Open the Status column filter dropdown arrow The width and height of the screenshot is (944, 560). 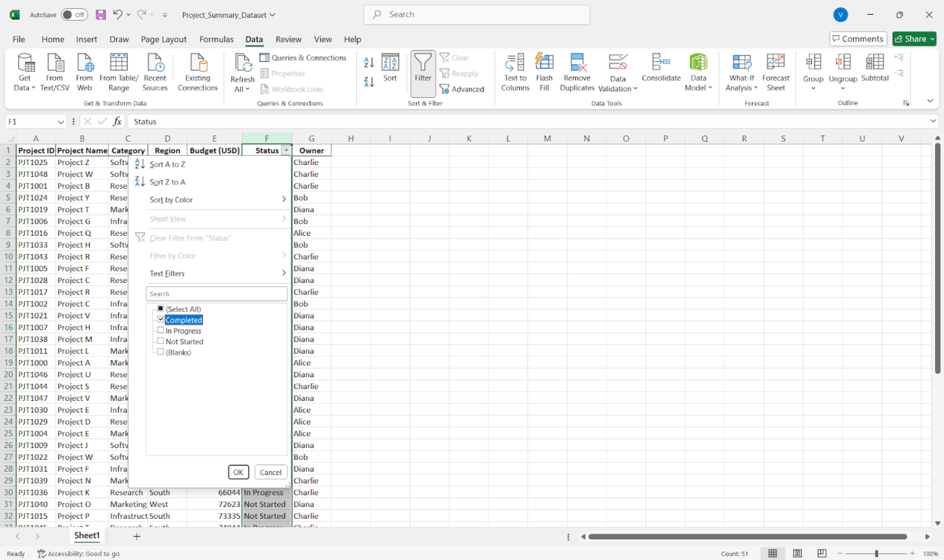click(x=287, y=151)
